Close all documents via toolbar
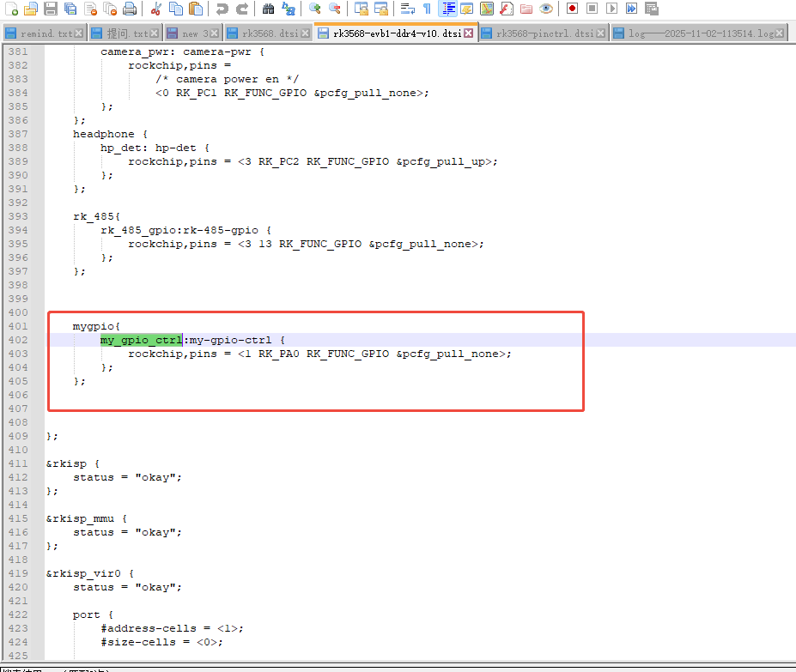The height and width of the screenshot is (672, 796). pyautogui.click(x=110, y=9)
